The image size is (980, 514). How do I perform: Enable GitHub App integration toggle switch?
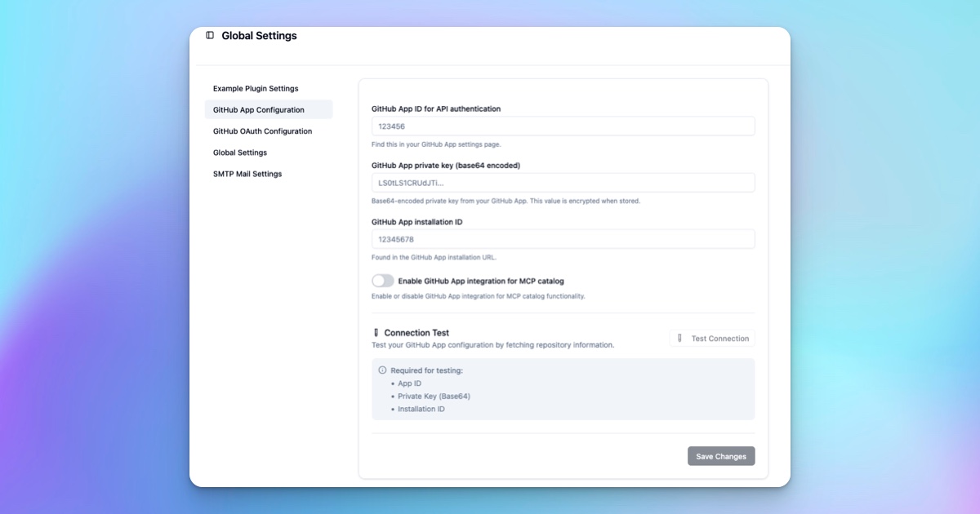pos(382,281)
